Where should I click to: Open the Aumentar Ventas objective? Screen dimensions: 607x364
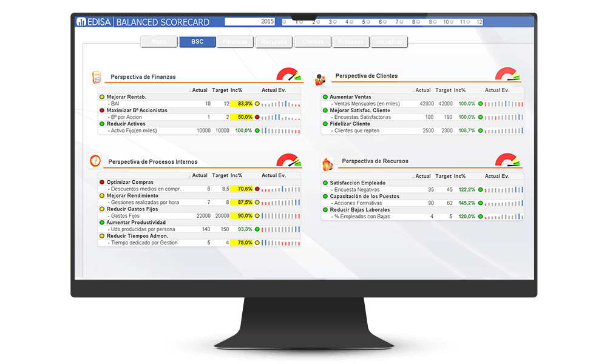coord(350,97)
